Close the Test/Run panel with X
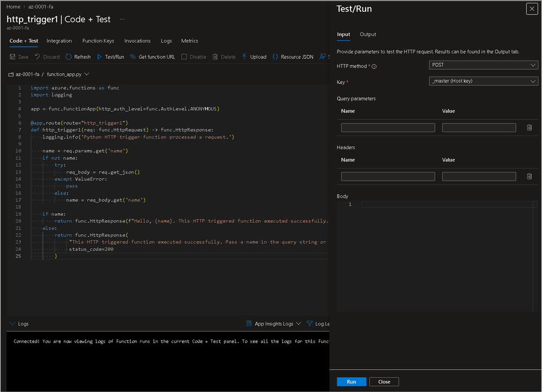The height and width of the screenshot is (392, 542). pos(532,9)
